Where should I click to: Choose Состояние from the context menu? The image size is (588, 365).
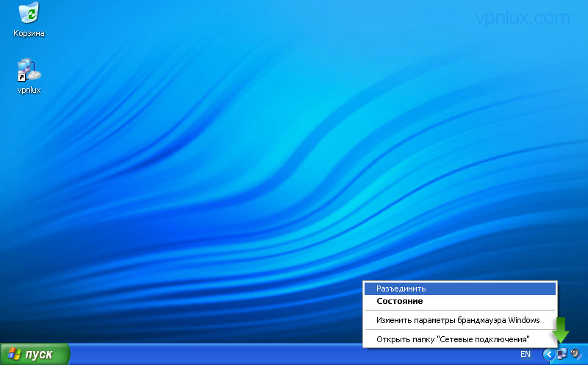pyautogui.click(x=460, y=301)
